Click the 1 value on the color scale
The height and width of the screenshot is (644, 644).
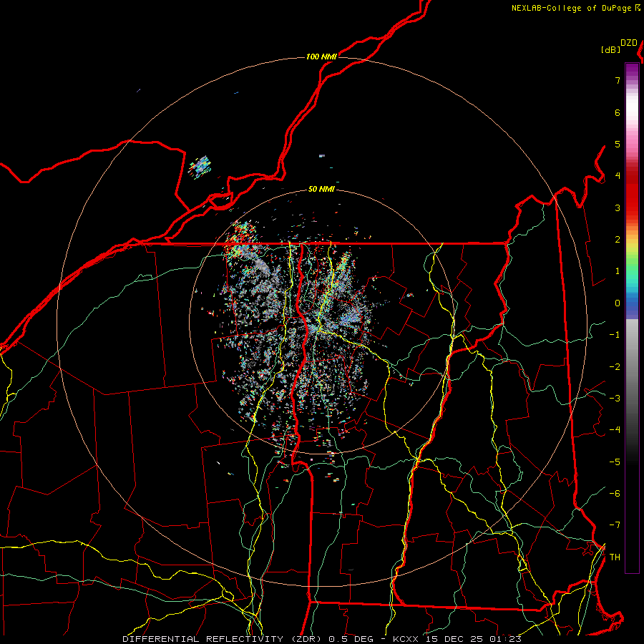pos(618,271)
